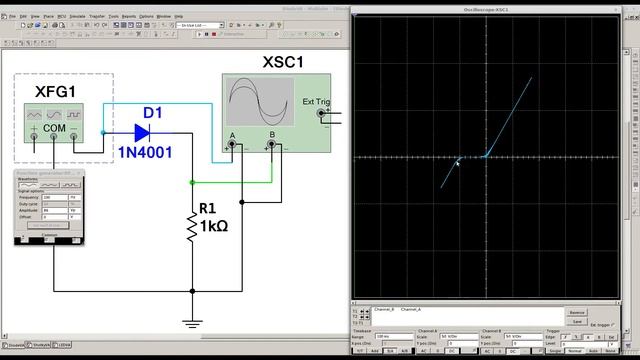Click the resistor R1 symbol
This screenshot has height=360, width=640.
click(x=192, y=228)
